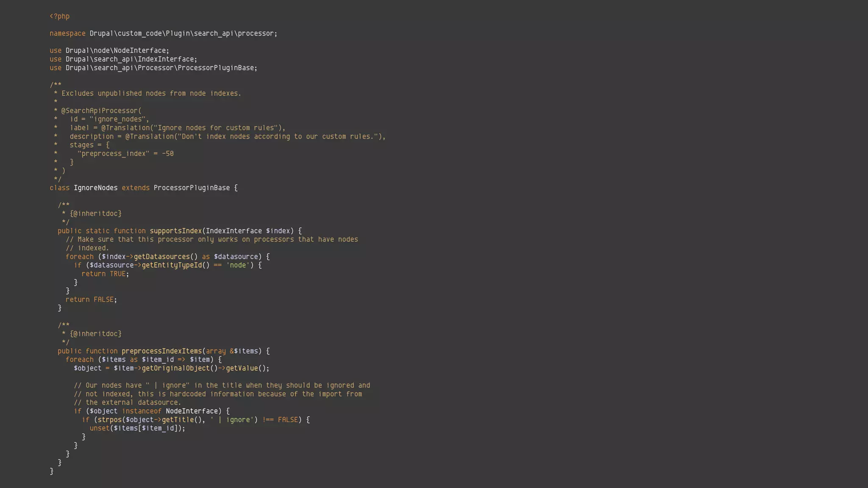The image size is (868, 488).
Task: Click the supportsIndex function name
Action: coord(176,231)
